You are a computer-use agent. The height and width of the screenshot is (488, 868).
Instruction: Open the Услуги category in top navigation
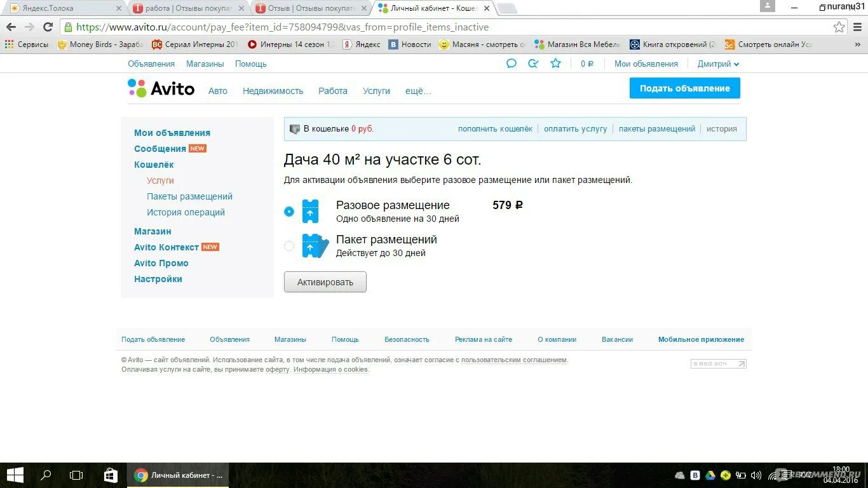(x=376, y=91)
